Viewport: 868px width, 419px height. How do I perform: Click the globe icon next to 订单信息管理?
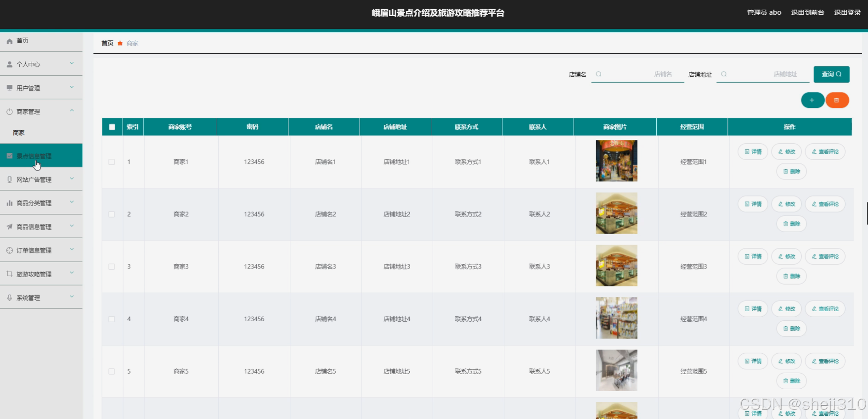(x=9, y=250)
